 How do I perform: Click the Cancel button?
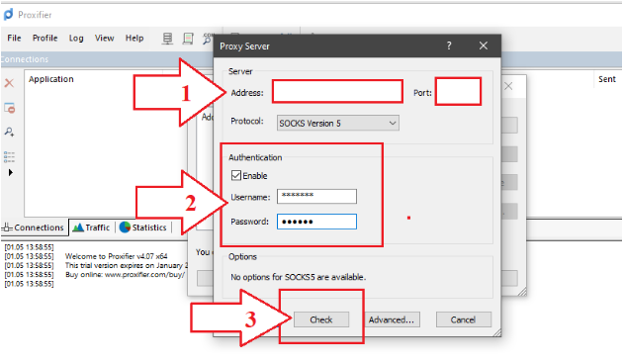[464, 319]
